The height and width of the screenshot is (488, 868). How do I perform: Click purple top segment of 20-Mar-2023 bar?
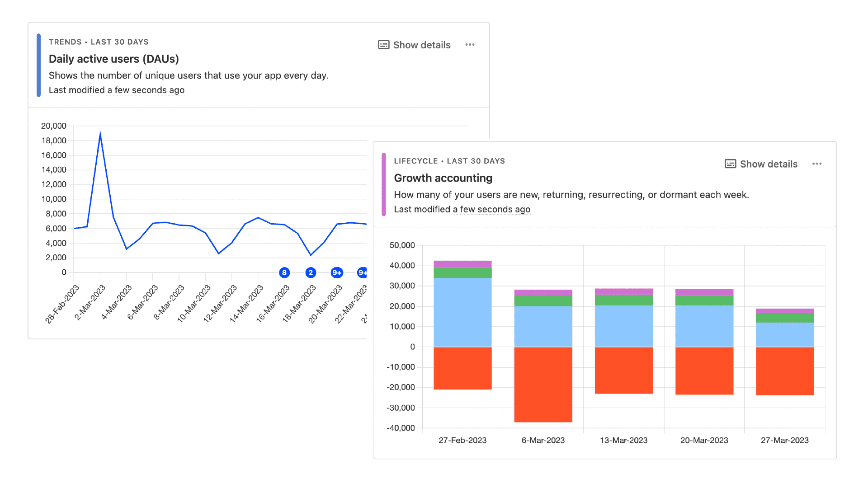coord(704,292)
